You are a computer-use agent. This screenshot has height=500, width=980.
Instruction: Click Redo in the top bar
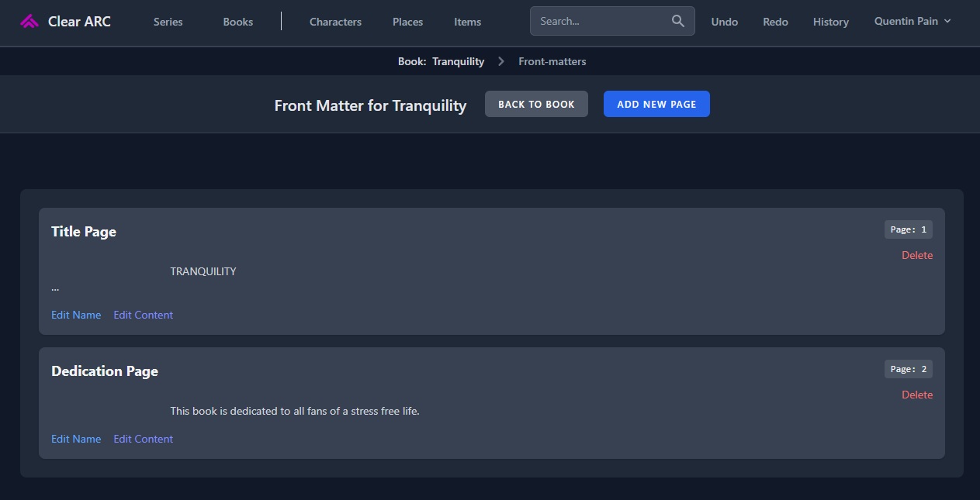[x=774, y=22]
